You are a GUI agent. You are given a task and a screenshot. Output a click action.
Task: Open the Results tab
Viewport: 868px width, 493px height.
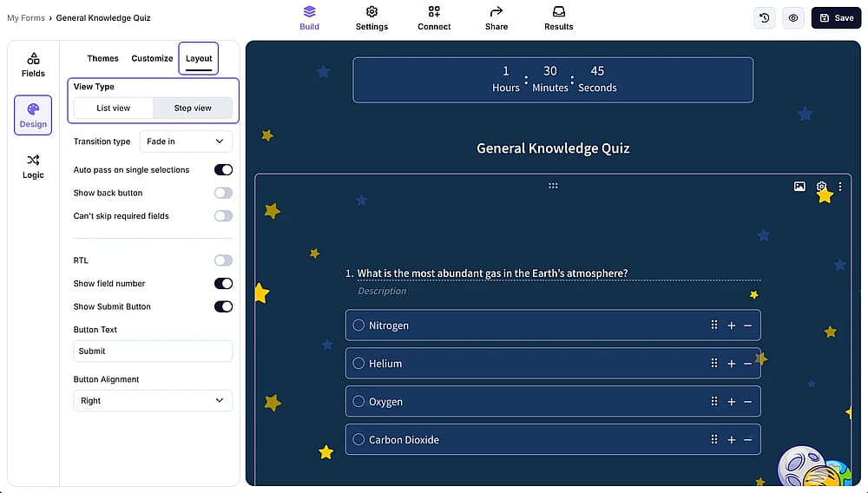558,17
